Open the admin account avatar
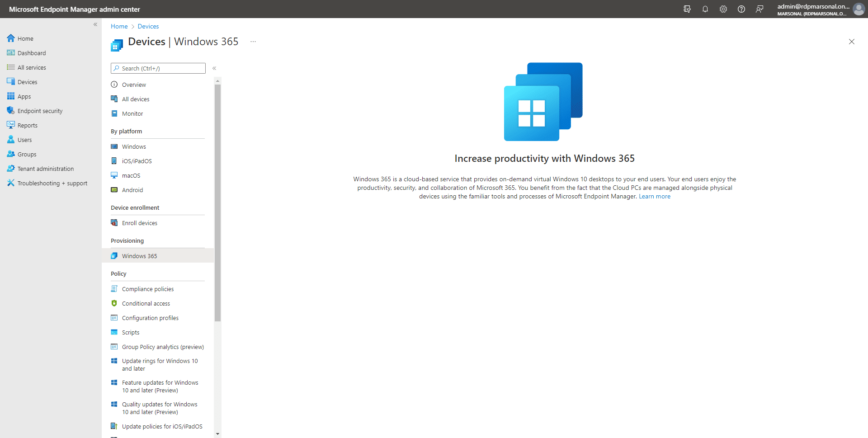 tap(859, 9)
